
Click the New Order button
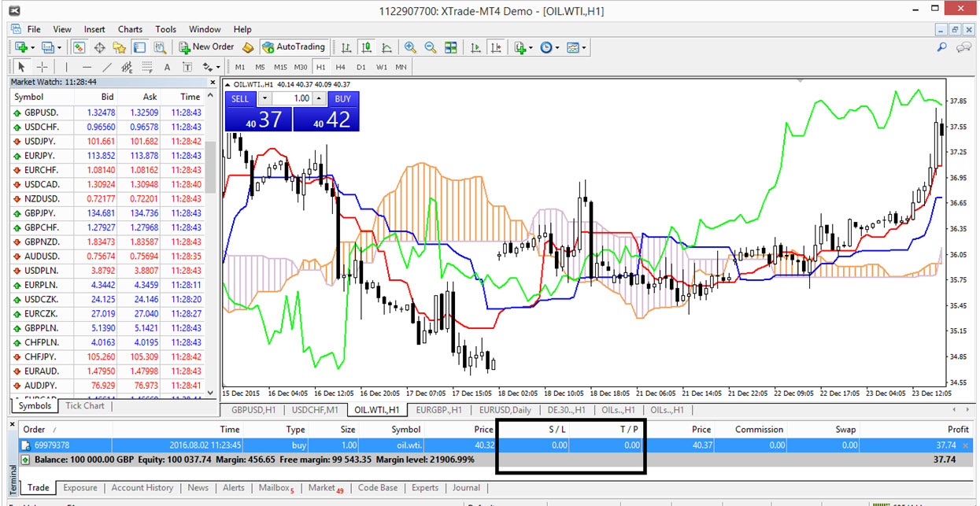tap(206, 47)
